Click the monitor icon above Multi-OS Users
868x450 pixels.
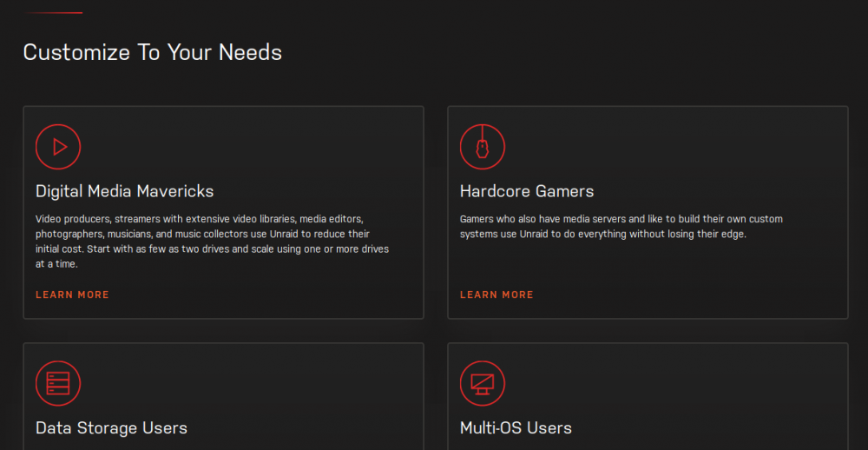tap(482, 383)
